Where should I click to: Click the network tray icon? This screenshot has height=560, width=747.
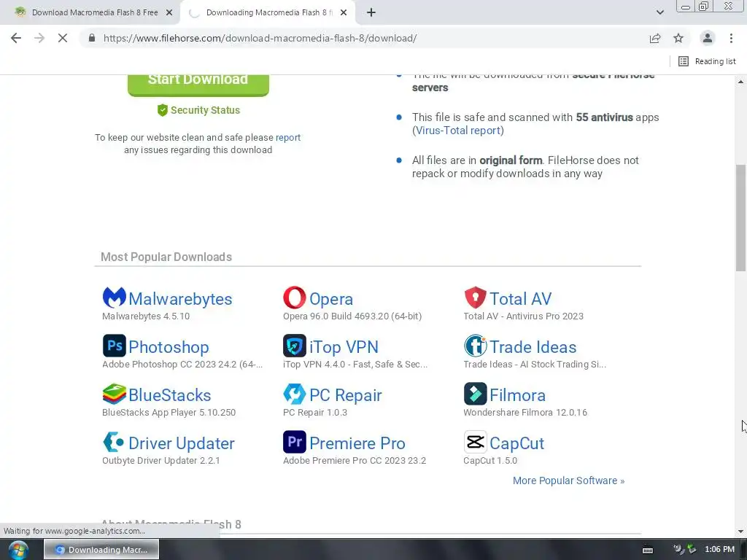click(x=679, y=550)
